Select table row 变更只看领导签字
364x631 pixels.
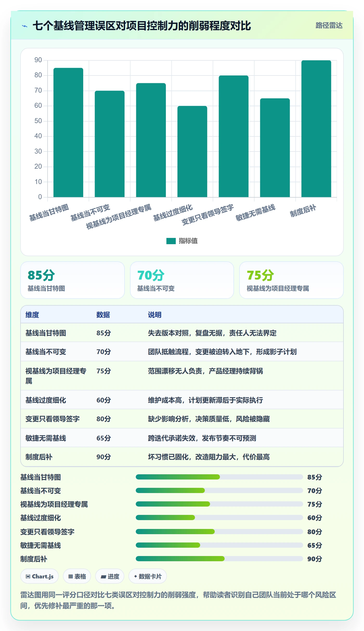[182, 419]
